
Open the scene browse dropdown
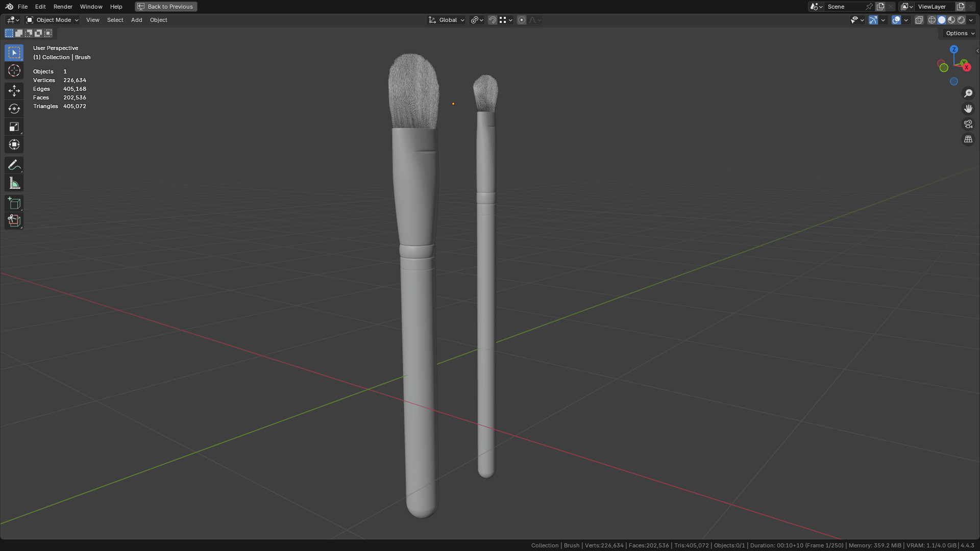pos(816,7)
